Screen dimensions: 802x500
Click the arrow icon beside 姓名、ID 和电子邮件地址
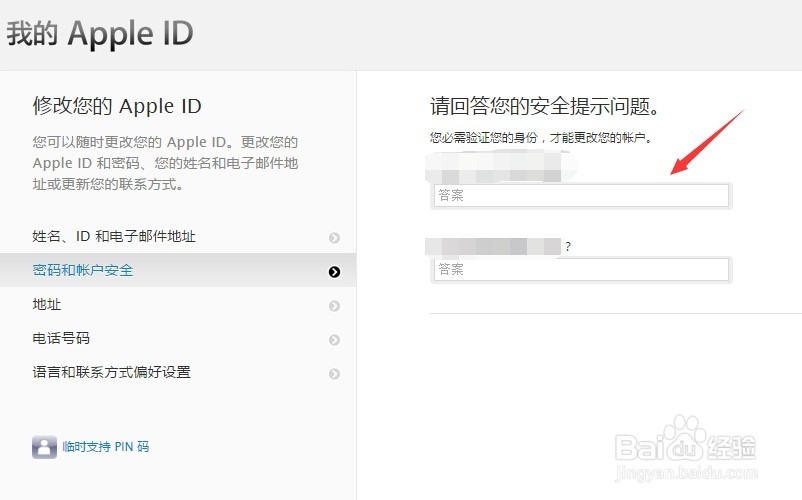(335, 238)
